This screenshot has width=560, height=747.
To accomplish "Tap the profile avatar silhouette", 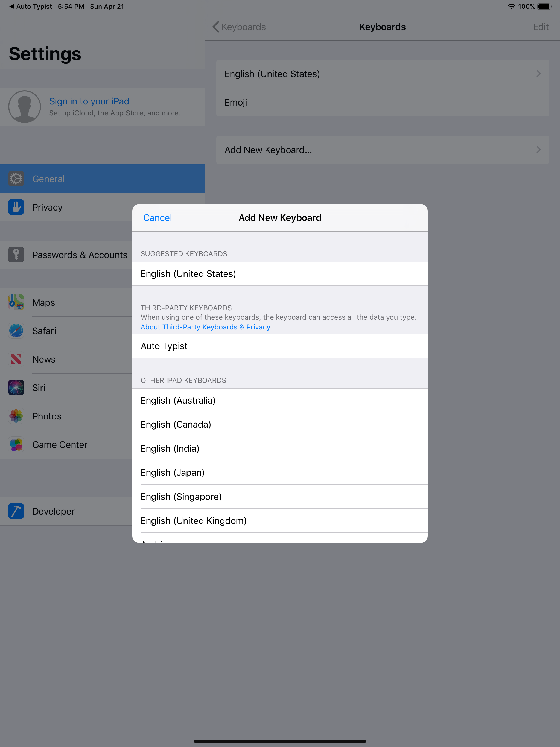I will click(x=25, y=107).
